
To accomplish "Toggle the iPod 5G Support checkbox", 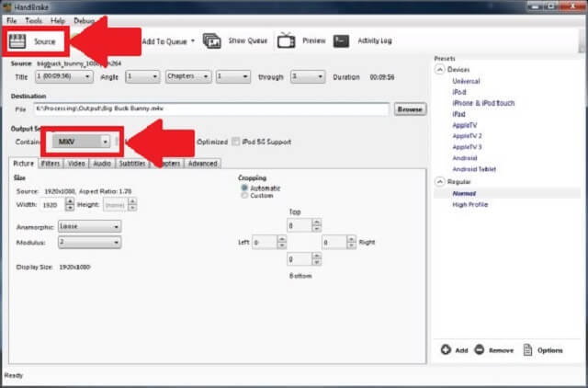I will [236, 142].
